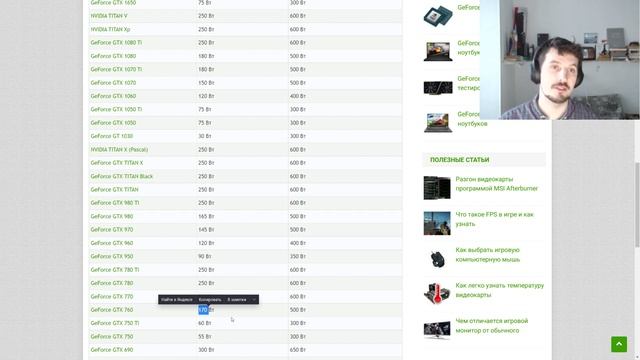
Task: Open the gaming monitor article thumbnail
Action: 437,329
